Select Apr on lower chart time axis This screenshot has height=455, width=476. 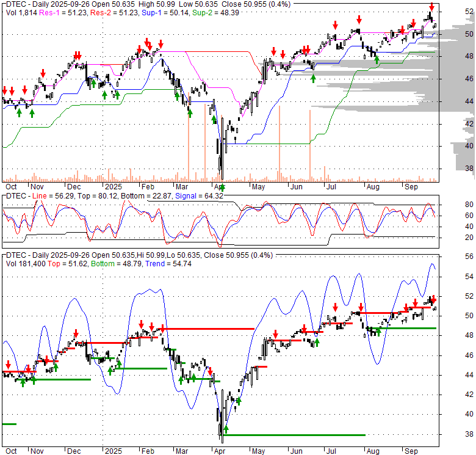coord(220,451)
